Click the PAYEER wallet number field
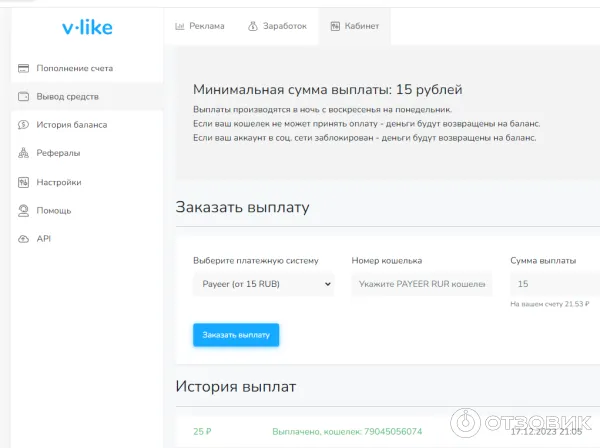This screenshot has height=448, width=600. [x=422, y=284]
